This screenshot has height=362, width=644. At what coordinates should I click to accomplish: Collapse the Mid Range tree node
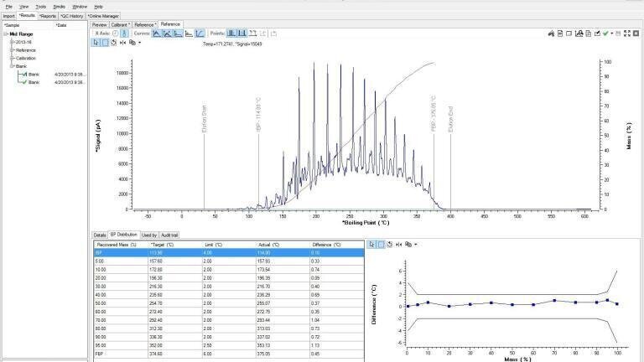tap(6, 34)
